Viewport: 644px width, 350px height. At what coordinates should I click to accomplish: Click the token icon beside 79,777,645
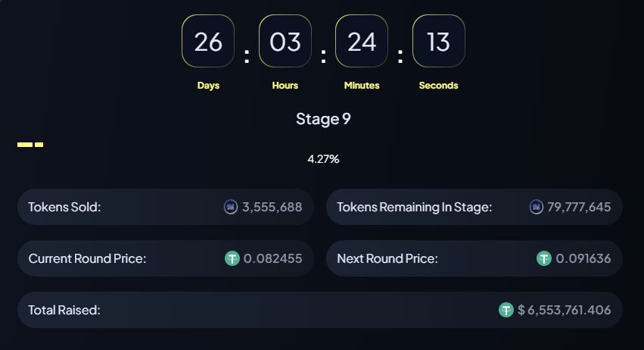pos(536,207)
